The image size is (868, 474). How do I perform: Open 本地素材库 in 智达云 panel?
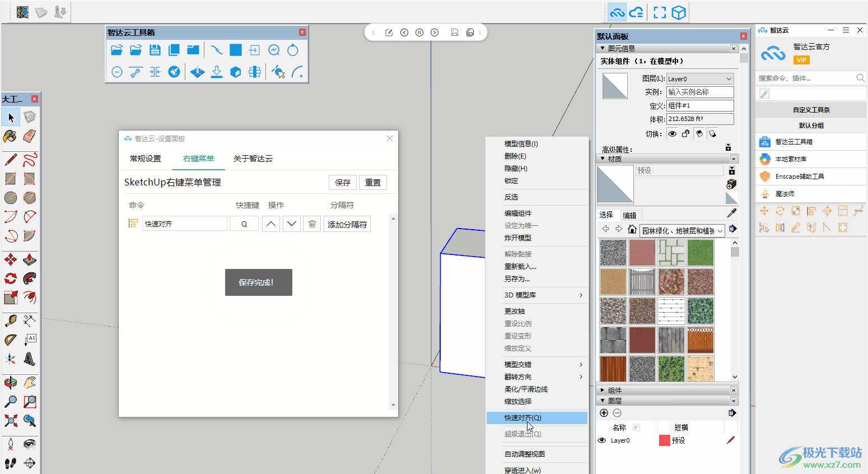tap(811, 159)
